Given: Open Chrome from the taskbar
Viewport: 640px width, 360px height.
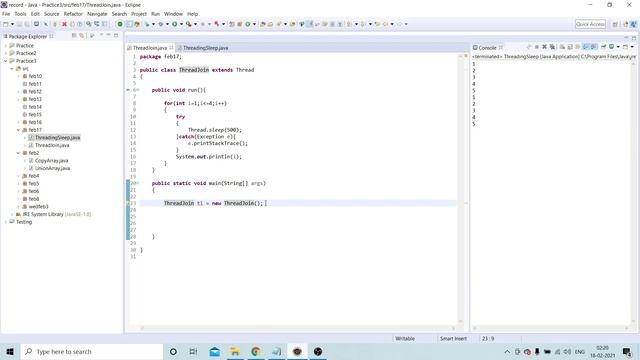Looking at the screenshot, I should [x=256, y=351].
